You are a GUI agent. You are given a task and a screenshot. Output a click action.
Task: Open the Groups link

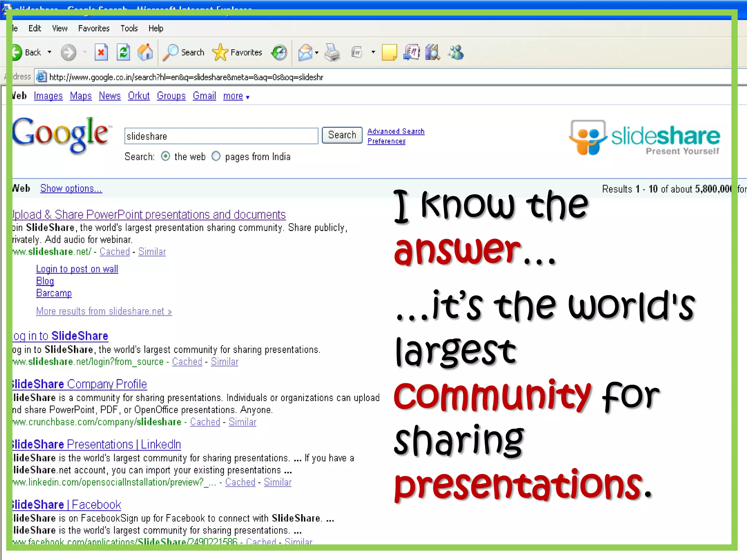pyautogui.click(x=171, y=96)
